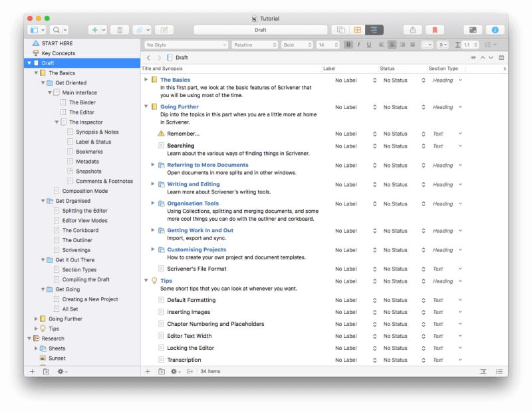Viewport: 532px width, 411px height.
Task: Open the list style dropdown
Action: point(491,45)
